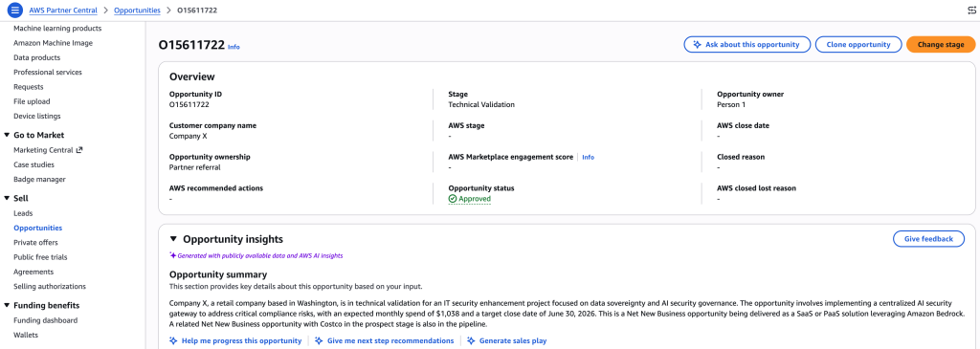Click the green Approved status check icon
Viewport: 980px width, 349px height.
(453, 199)
